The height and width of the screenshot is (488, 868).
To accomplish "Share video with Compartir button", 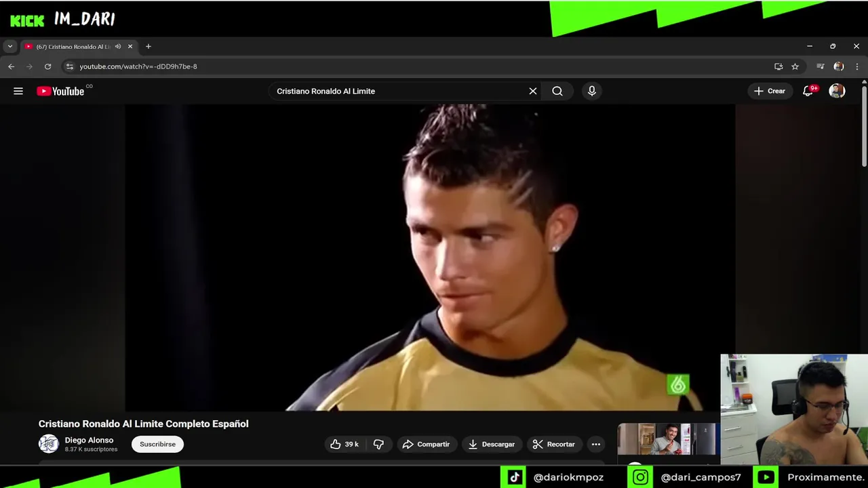I will tap(427, 444).
